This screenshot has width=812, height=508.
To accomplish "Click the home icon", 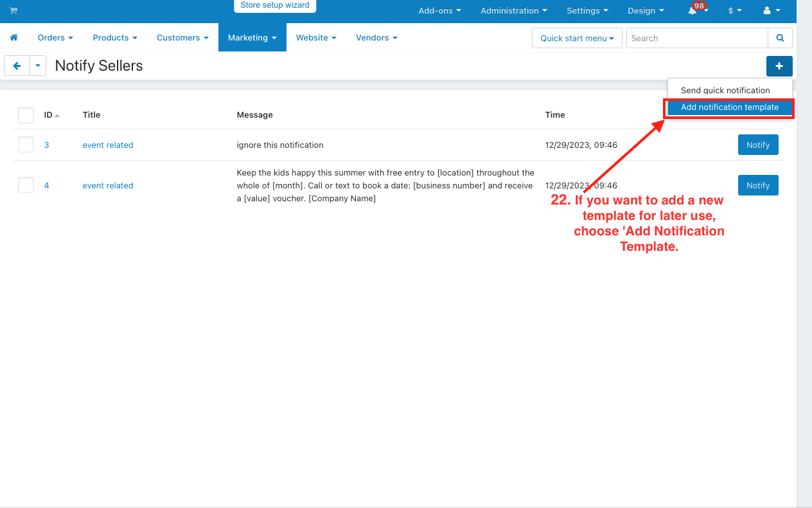I will 13,38.
